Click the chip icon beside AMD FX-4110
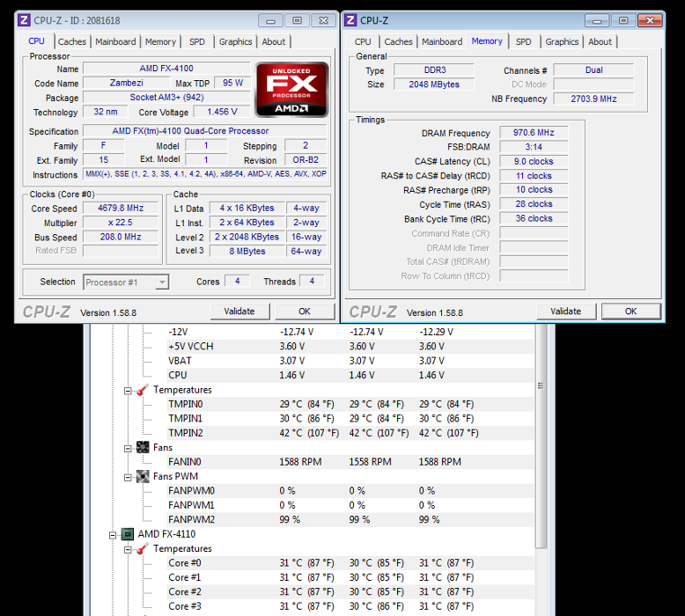The width and height of the screenshot is (685, 616). pos(127,534)
